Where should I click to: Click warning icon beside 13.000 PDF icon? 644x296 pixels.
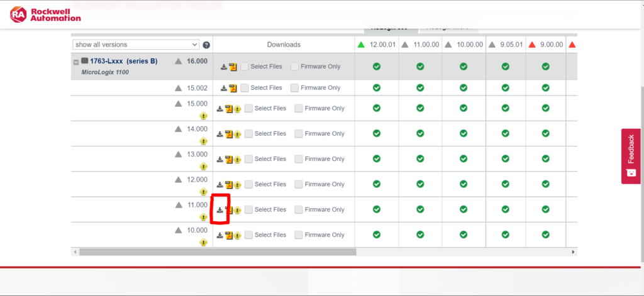point(237,160)
